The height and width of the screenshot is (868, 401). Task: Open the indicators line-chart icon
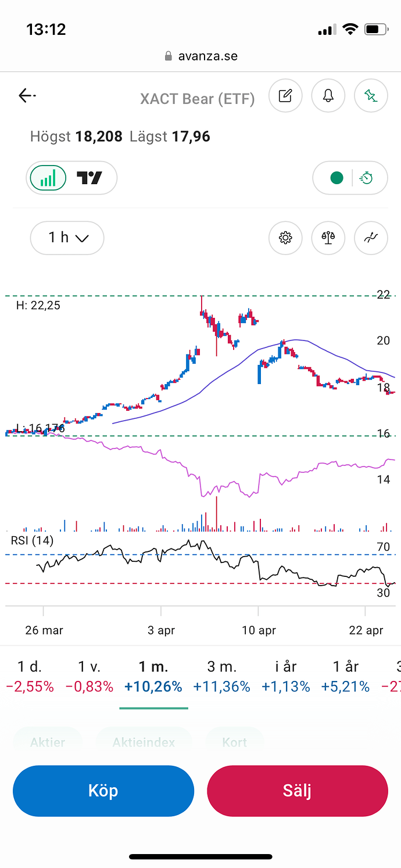pyautogui.click(x=371, y=238)
